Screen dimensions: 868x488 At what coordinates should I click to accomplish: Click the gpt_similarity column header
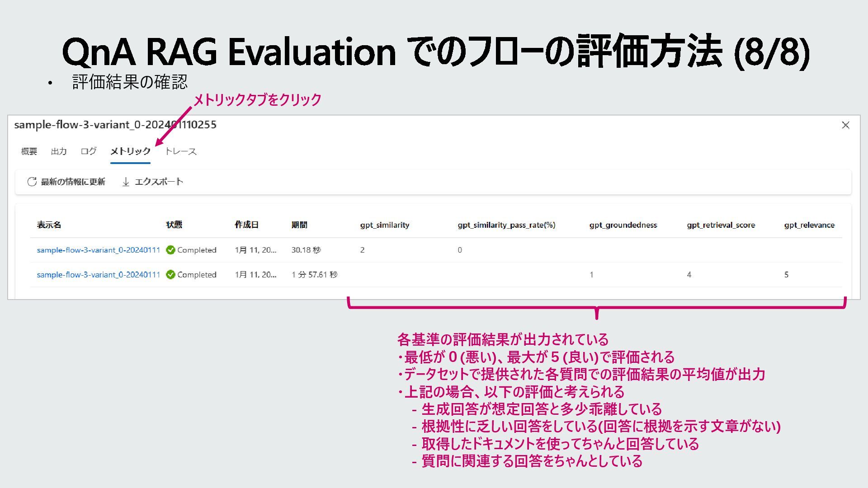coord(384,225)
